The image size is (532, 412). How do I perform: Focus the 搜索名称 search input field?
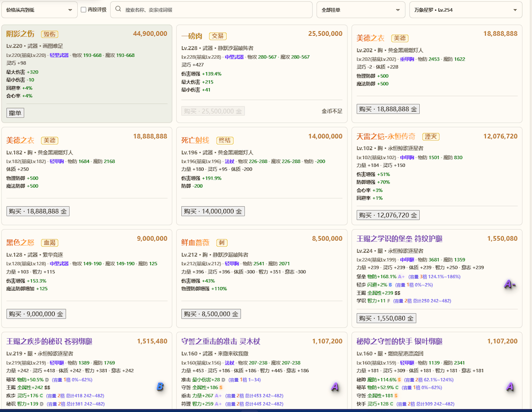coord(211,10)
